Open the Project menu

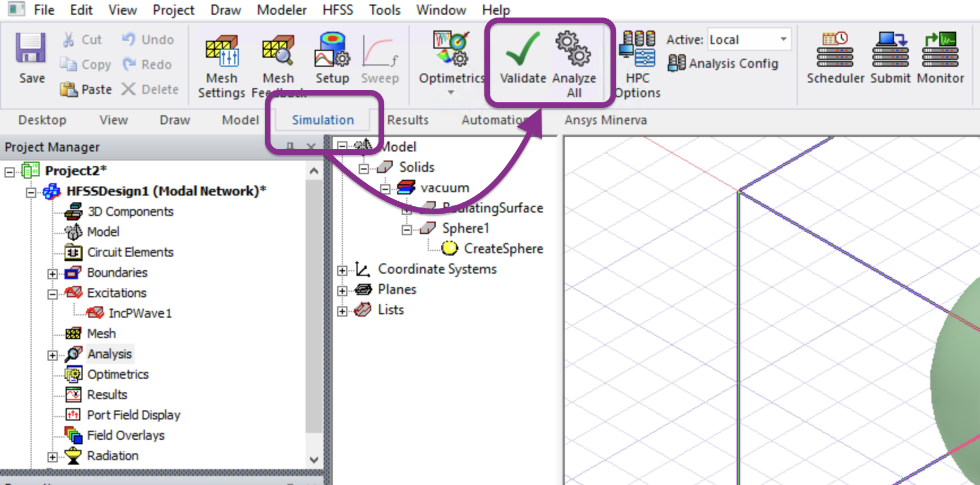(x=173, y=10)
